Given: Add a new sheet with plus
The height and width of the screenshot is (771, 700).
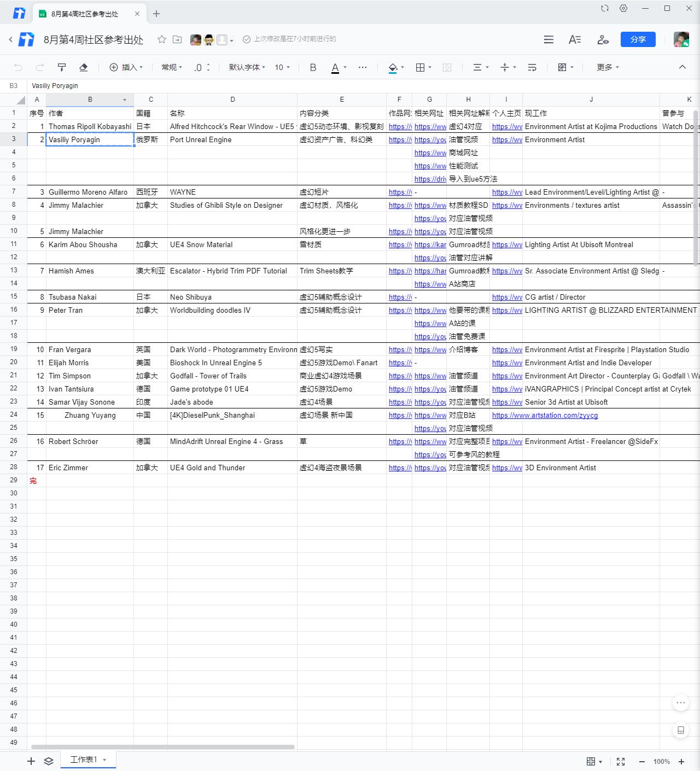Looking at the screenshot, I should 31,761.
